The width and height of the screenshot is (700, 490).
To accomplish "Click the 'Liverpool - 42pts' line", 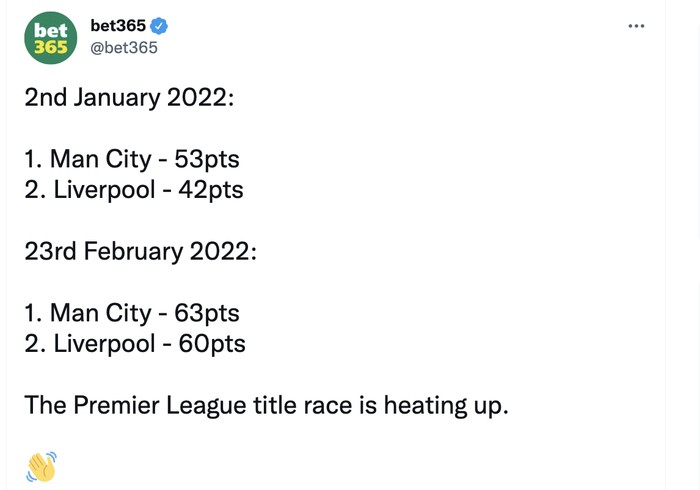I will 134,189.
